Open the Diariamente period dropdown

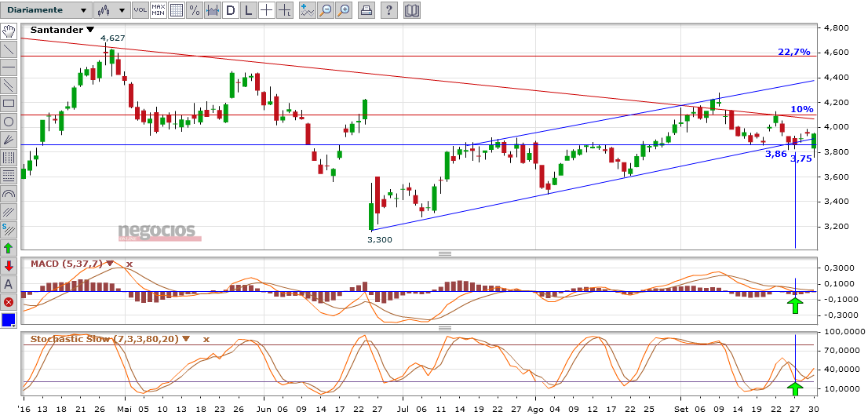(x=46, y=10)
